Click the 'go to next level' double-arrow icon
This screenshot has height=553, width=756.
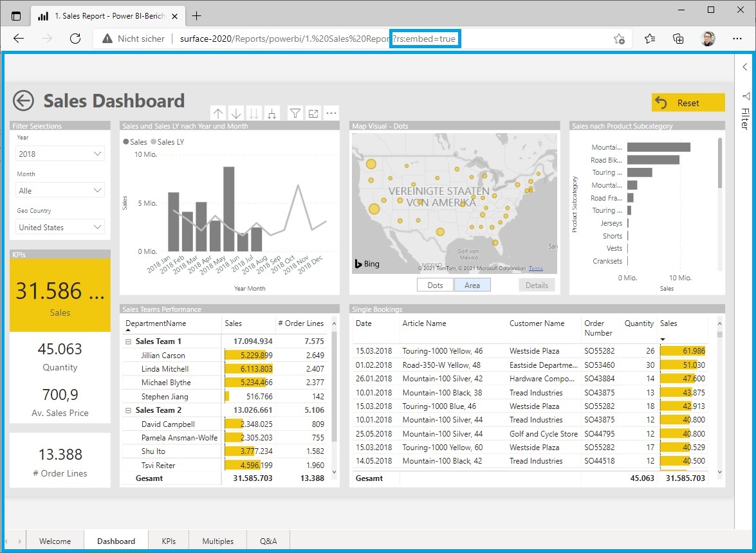(254, 113)
